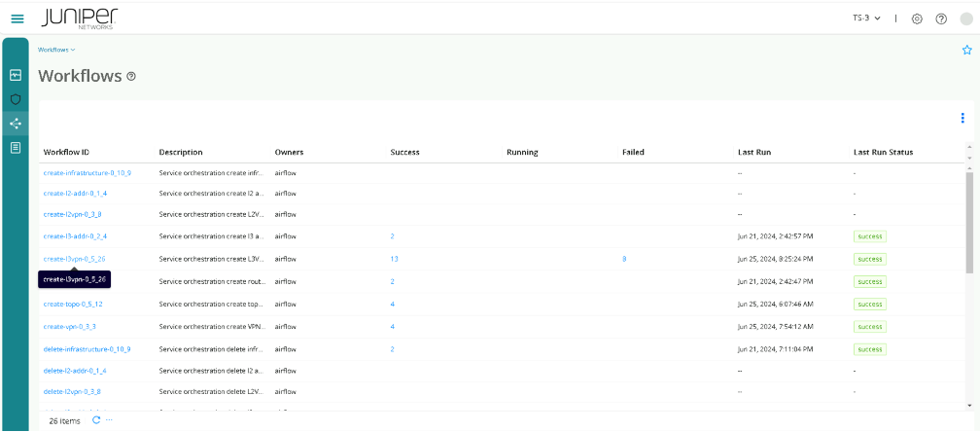Click success badge for create-l3vpn row
Screen dimensions: 980x432
pos(870,259)
